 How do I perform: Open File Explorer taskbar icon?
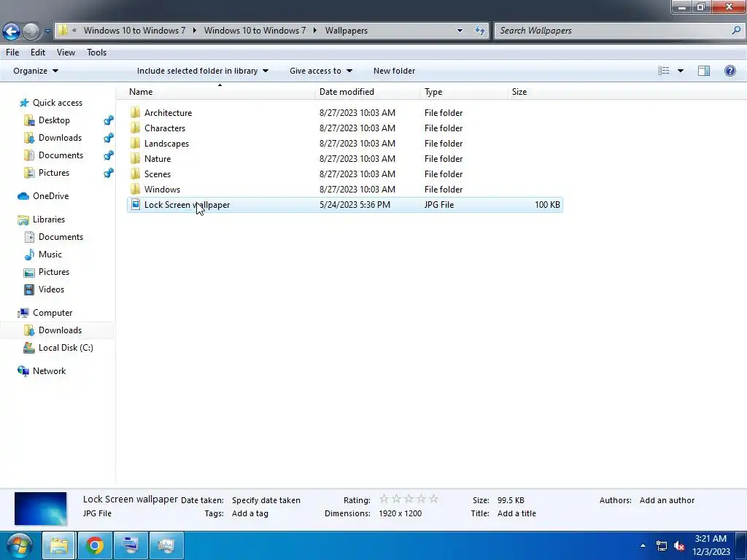coord(59,545)
